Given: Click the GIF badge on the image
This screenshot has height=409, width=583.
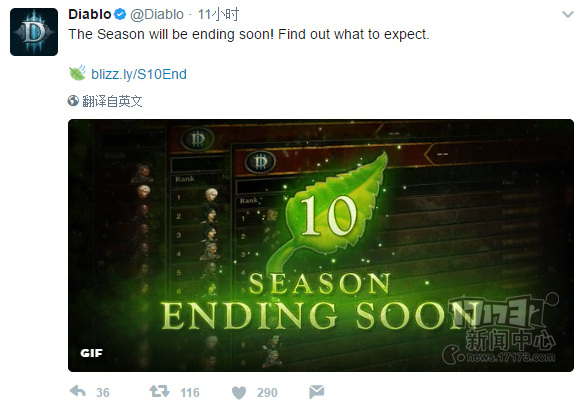Looking at the screenshot, I should 91,353.
